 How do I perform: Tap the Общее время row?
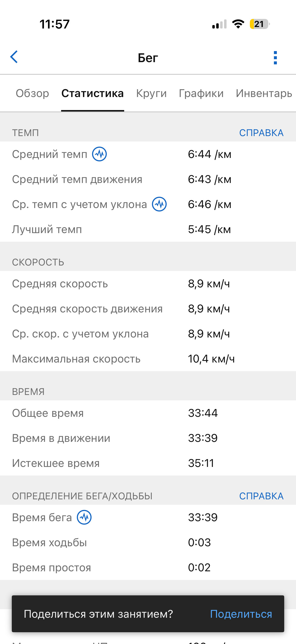click(148, 413)
